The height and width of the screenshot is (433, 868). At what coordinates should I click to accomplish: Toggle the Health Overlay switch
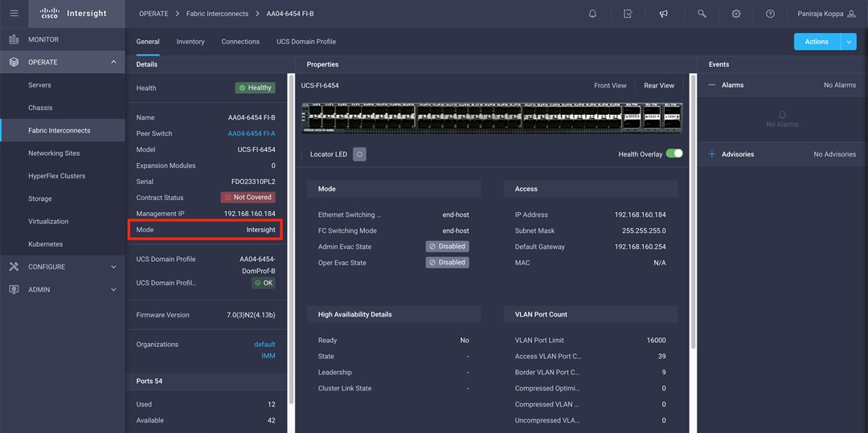click(x=674, y=153)
